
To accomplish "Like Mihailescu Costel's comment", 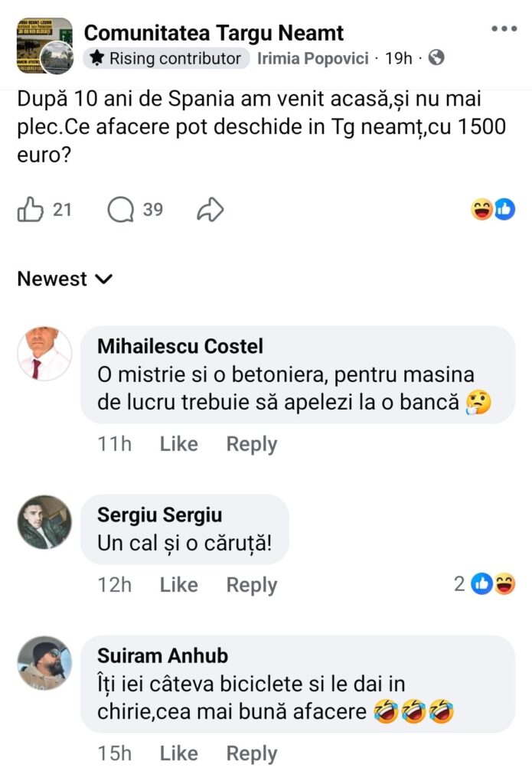I will [x=178, y=444].
